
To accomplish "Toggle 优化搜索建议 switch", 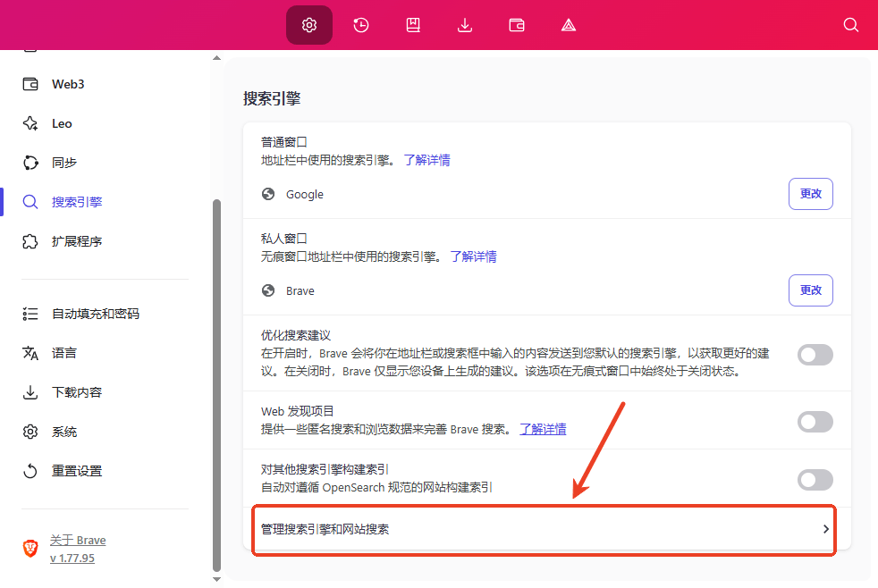I will click(x=815, y=355).
